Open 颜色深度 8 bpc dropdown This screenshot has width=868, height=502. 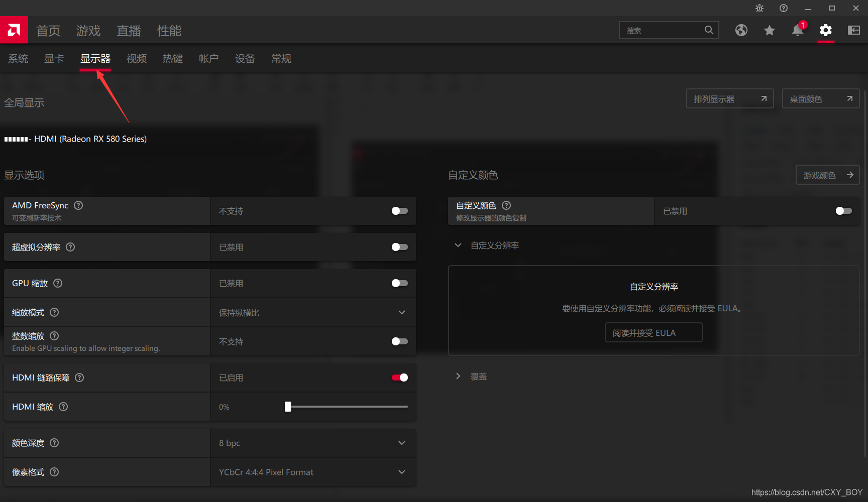[313, 443]
